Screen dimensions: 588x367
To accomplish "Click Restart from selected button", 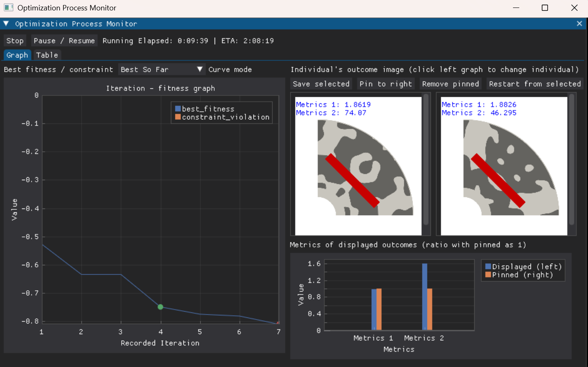I will [x=535, y=84].
